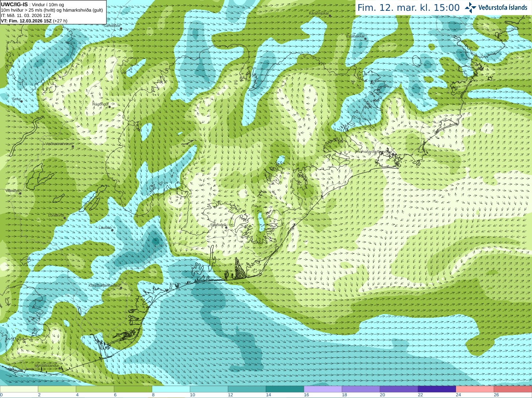Select the Sandbúðir station label

click(112, 26)
